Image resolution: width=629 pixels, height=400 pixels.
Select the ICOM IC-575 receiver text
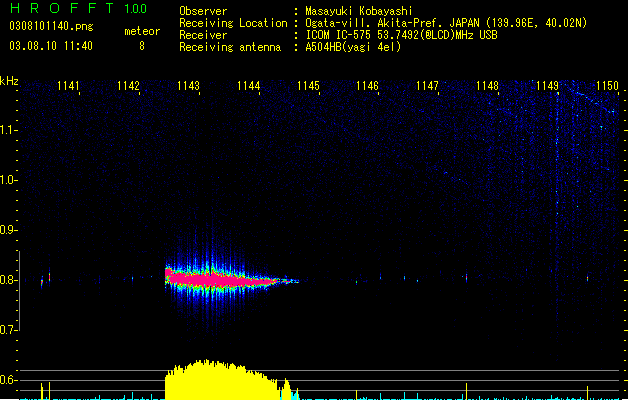coord(401,35)
